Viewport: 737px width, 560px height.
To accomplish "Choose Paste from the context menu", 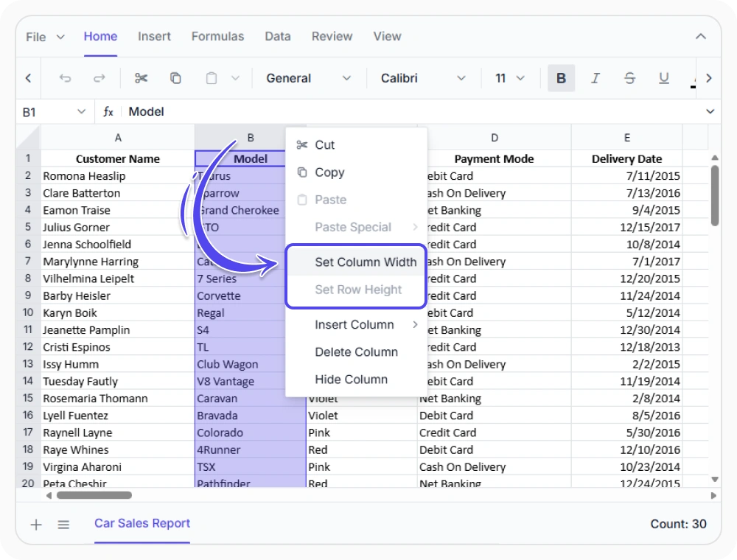I will (356, 200).
